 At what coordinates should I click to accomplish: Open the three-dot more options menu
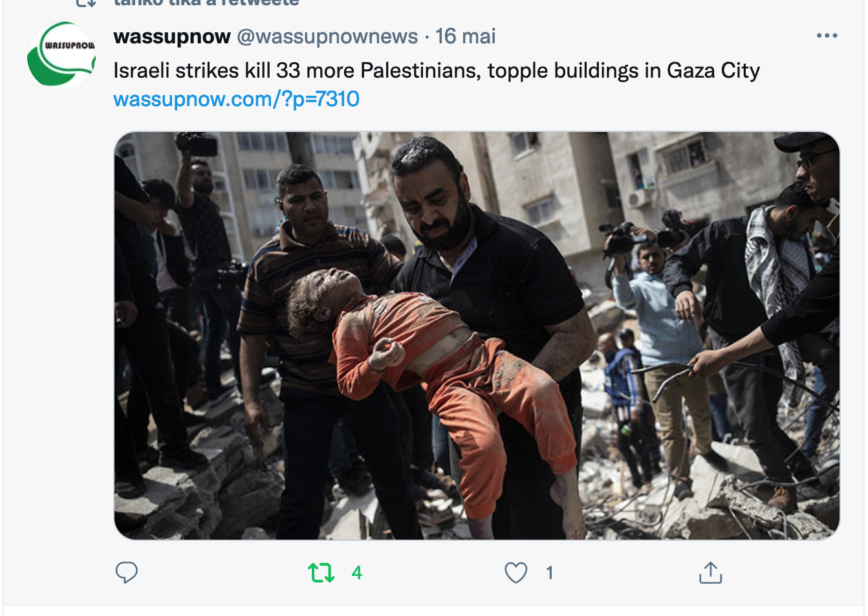click(x=827, y=36)
